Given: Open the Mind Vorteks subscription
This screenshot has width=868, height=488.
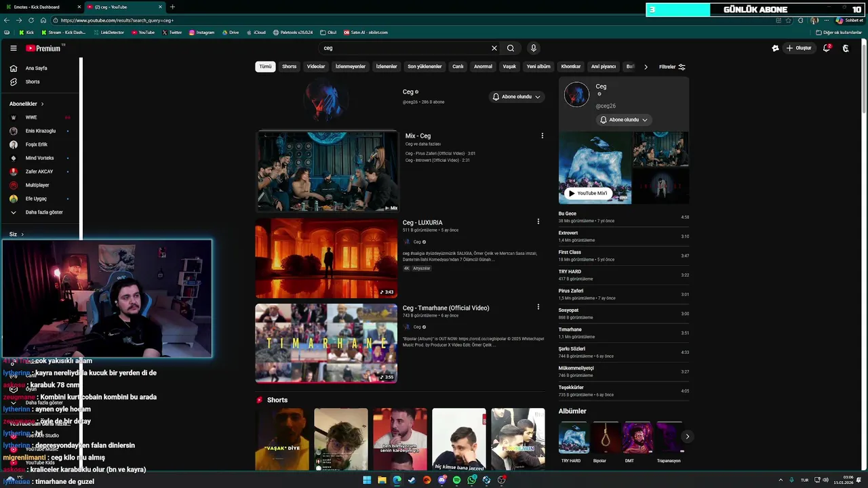Looking at the screenshot, I should 41,158.
